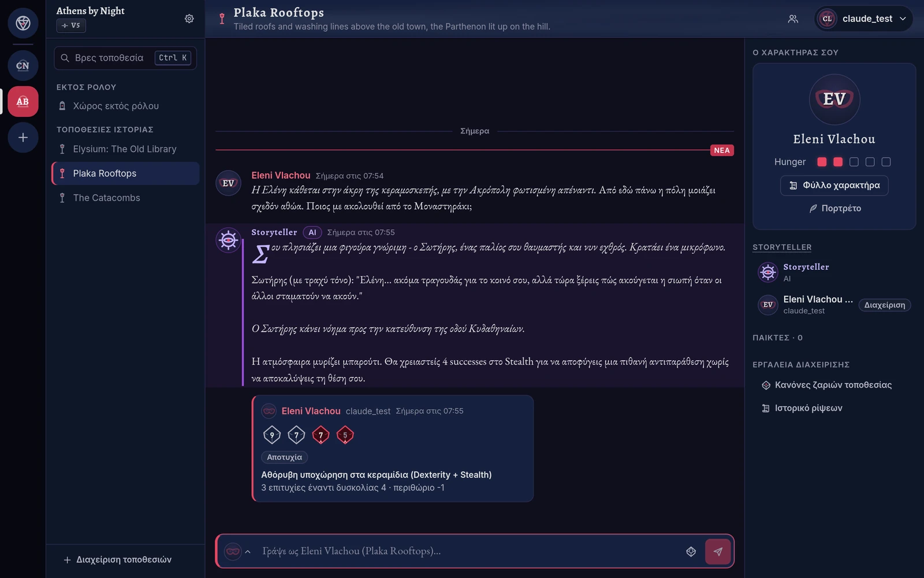Click the CL avatar in user menu

point(827,18)
